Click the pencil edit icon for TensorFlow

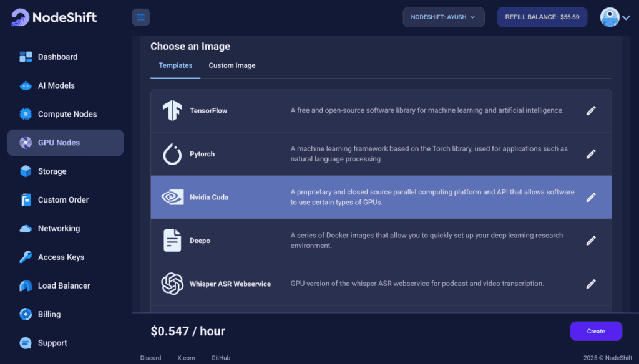click(x=590, y=111)
